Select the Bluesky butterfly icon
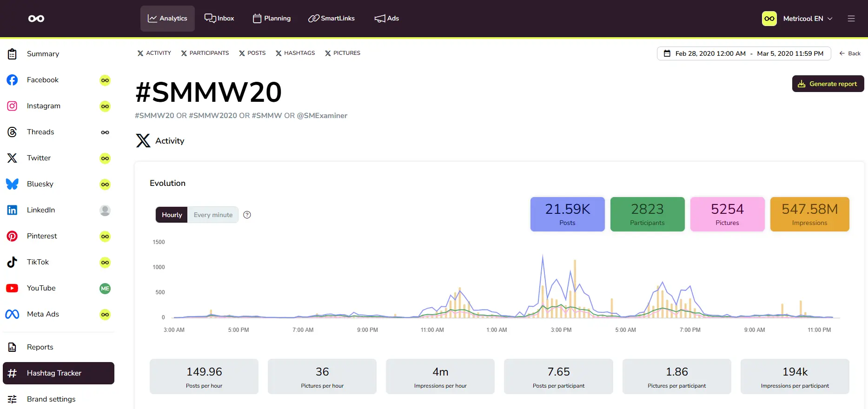This screenshot has width=868, height=409. 13,184
